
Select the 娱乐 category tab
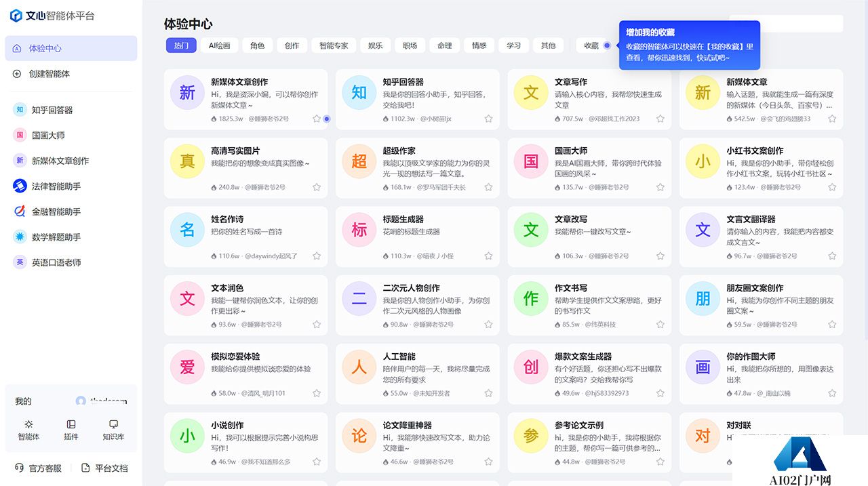pos(375,45)
